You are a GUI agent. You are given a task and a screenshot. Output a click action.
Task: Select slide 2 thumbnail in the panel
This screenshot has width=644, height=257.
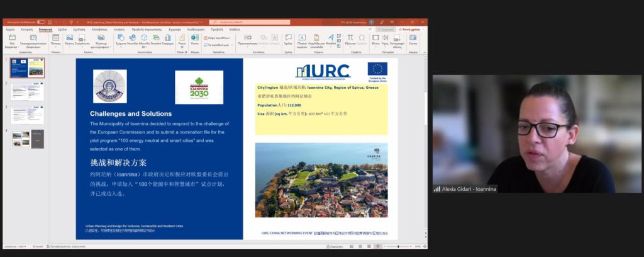[x=27, y=91]
